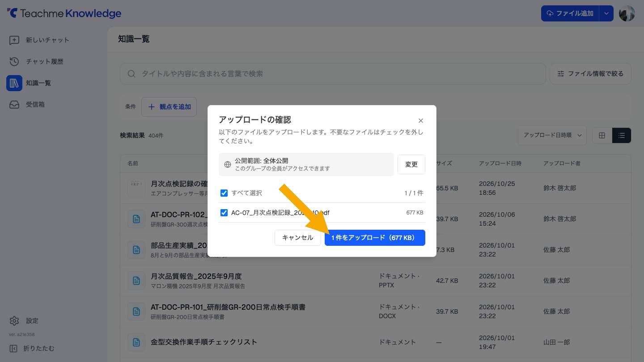Open the ファイル追加 dropdown arrow
This screenshot has width=644, height=362.
[x=606, y=13]
